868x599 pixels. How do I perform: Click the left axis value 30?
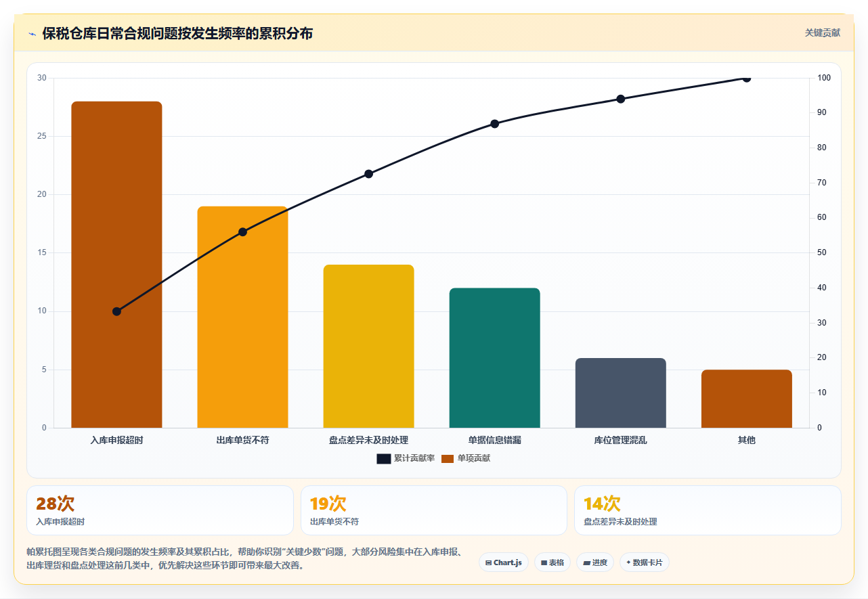(x=42, y=78)
